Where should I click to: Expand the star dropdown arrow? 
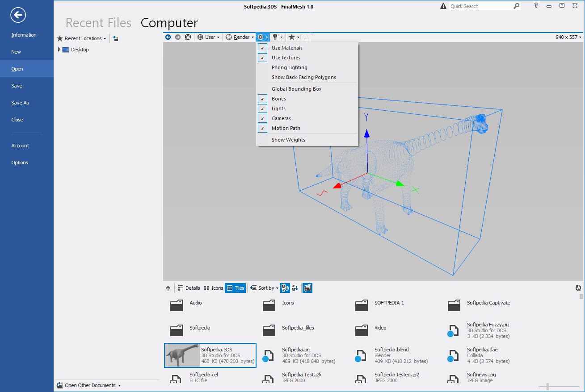[298, 38]
